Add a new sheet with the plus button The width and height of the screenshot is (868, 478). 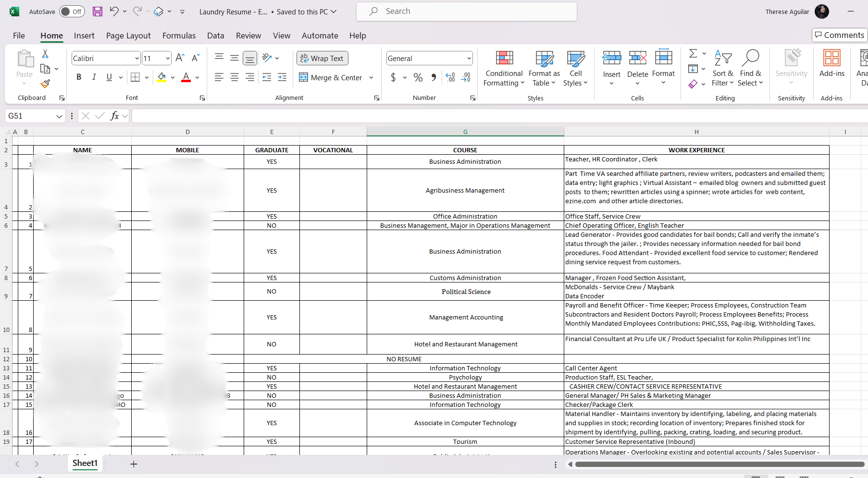click(134, 464)
